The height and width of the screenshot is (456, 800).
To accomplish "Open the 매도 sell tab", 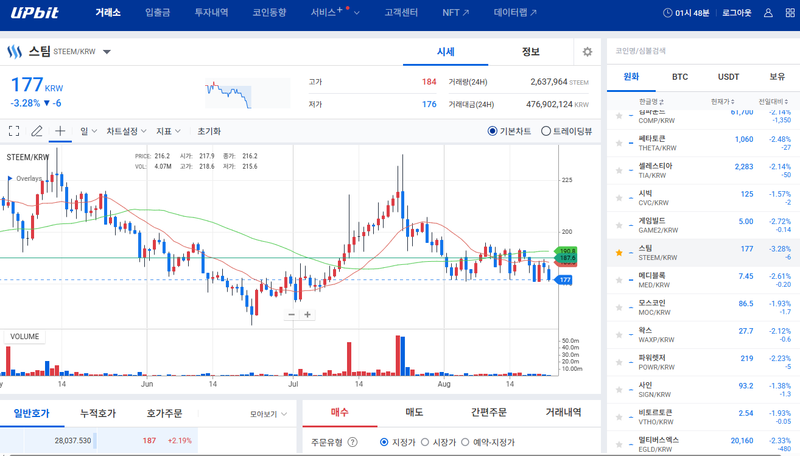I will [414, 412].
